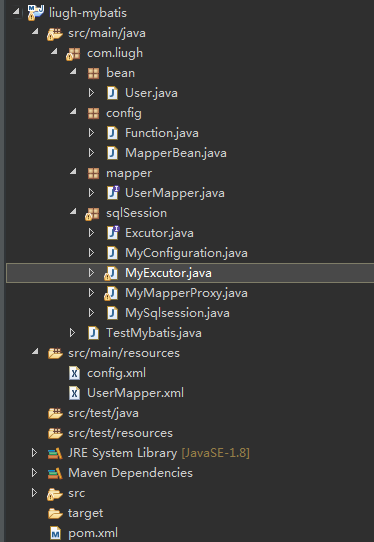Expand the Excutor.java node
This screenshot has width=374, height=542.
point(91,233)
